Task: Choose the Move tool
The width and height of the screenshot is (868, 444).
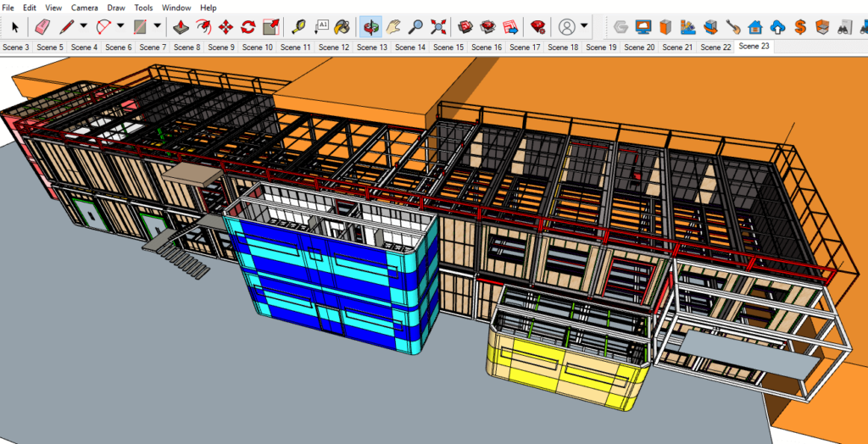Action: point(226,26)
